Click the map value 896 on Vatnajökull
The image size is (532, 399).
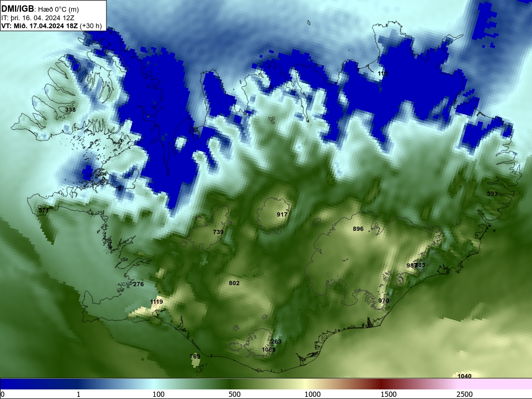click(358, 229)
